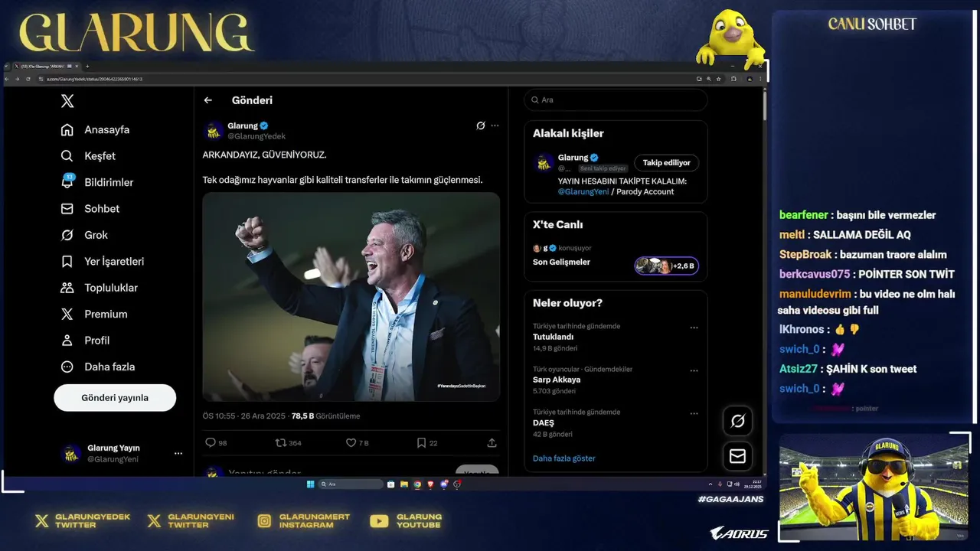Bookmark page with star icon
Viewport: 980px width, 551px height.
(718, 79)
